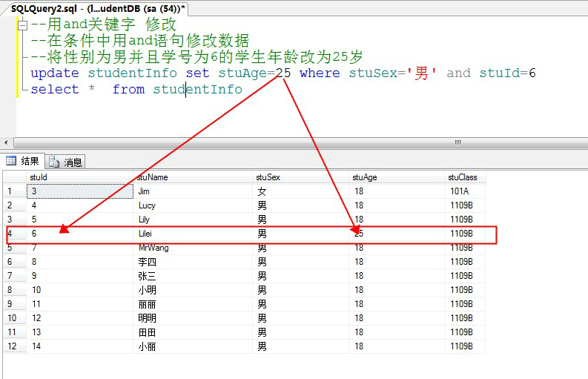This screenshot has height=379, width=588.
Task: Click the results grid icon on 结果 tab
Action: [11, 161]
